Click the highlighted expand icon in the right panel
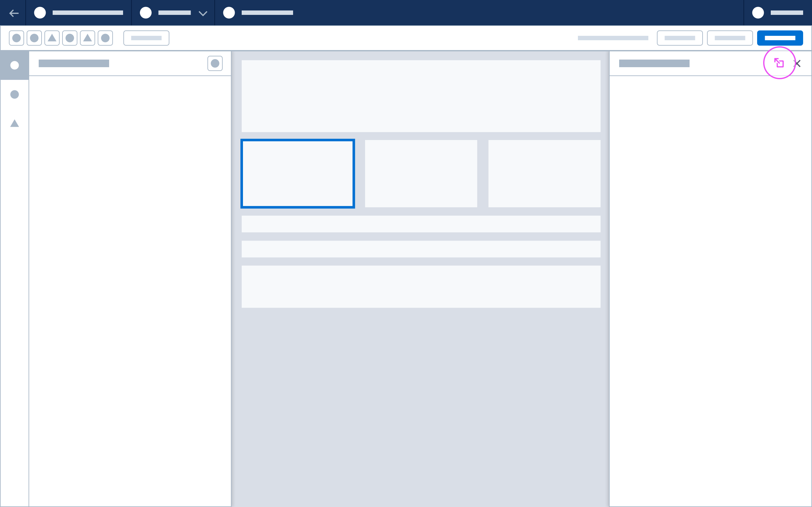812x507 pixels. pyautogui.click(x=779, y=63)
